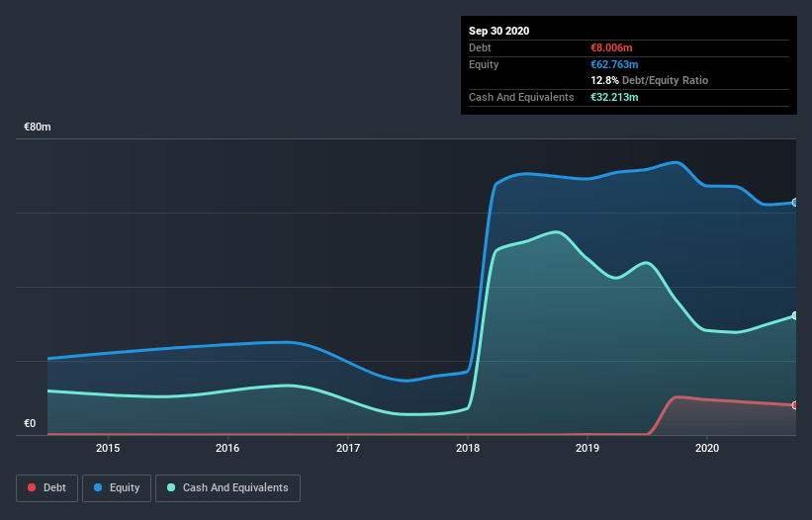Click the Sep 30 2020 tooltip date
Screen dimensions: 812x520
[498, 31]
